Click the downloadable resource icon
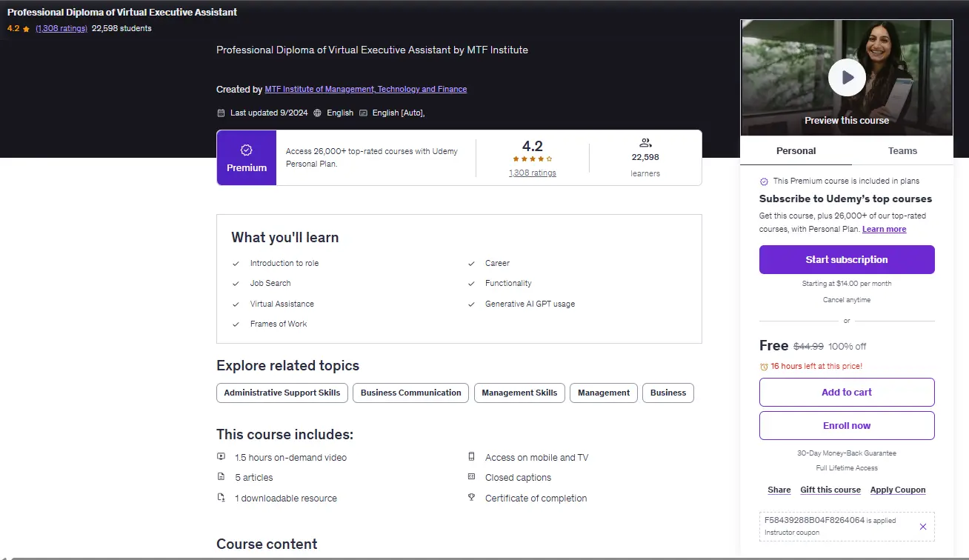The height and width of the screenshot is (560, 969). tap(221, 498)
